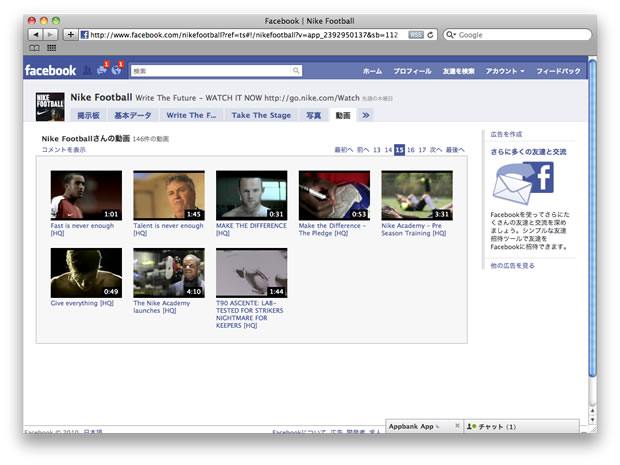Play the Fast is never enough thumbnail
620x465 pixels.
point(86,195)
